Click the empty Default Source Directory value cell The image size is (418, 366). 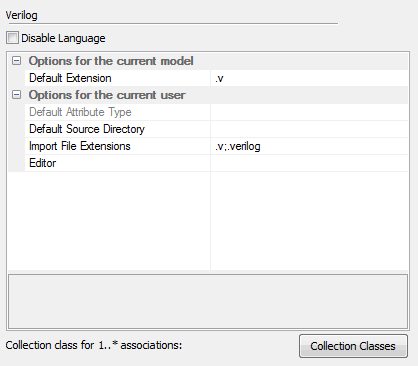click(309, 129)
